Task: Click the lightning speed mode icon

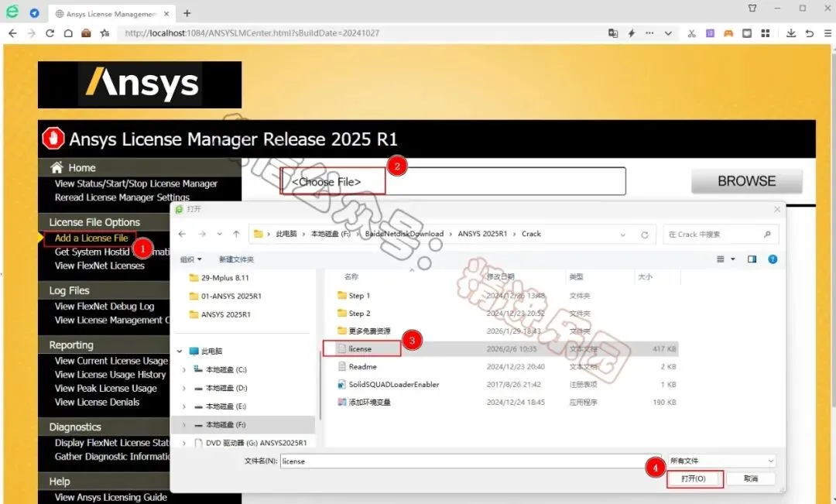Action: (x=632, y=33)
